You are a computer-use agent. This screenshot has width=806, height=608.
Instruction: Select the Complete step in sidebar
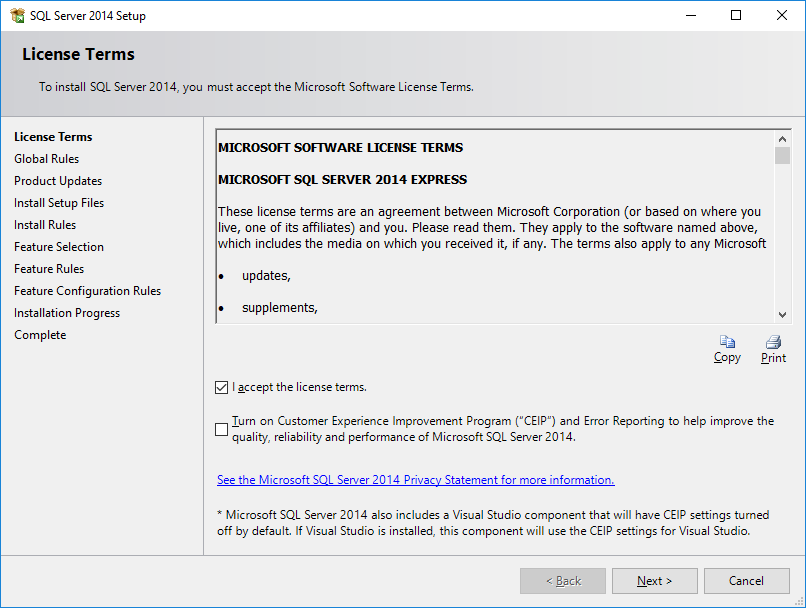40,334
